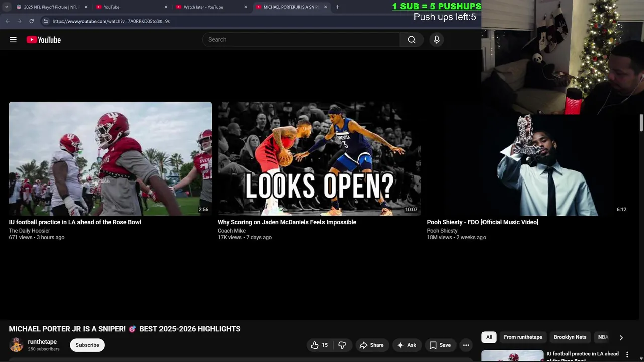
Task: Select the Brooklyn Nets filter chip
Action: (x=570, y=337)
